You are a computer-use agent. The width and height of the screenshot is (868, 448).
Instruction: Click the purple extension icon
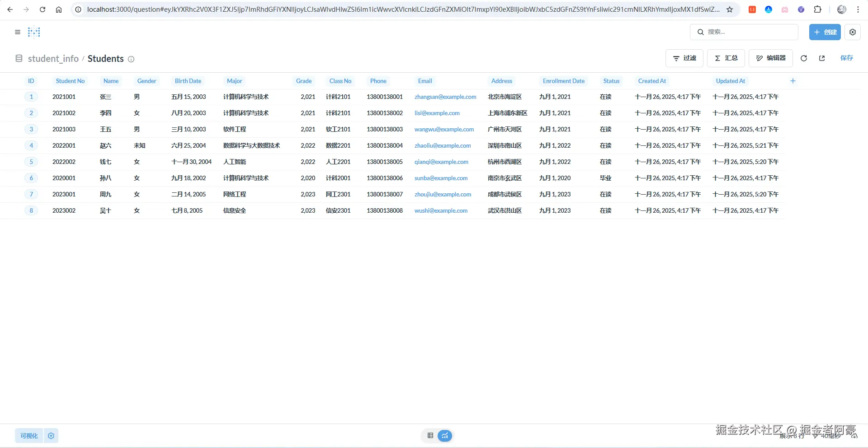point(801,9)
